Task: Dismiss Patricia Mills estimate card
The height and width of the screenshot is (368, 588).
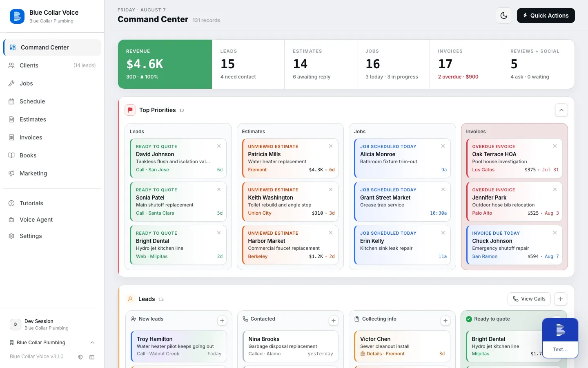Action: point(331,146)
